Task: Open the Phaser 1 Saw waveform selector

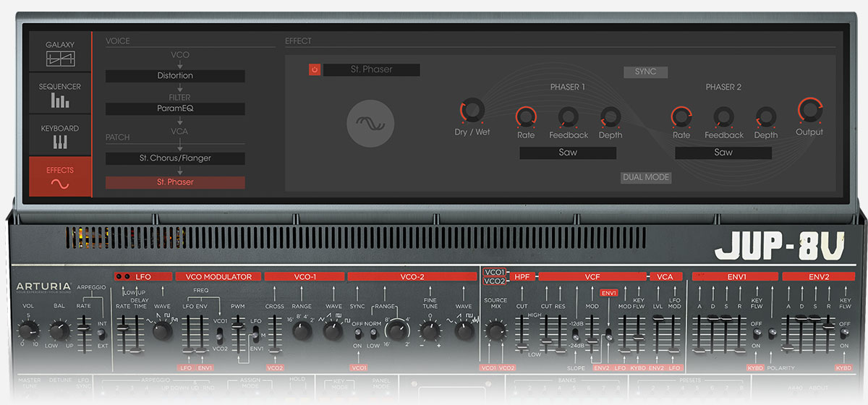Action: pos(568,153)
